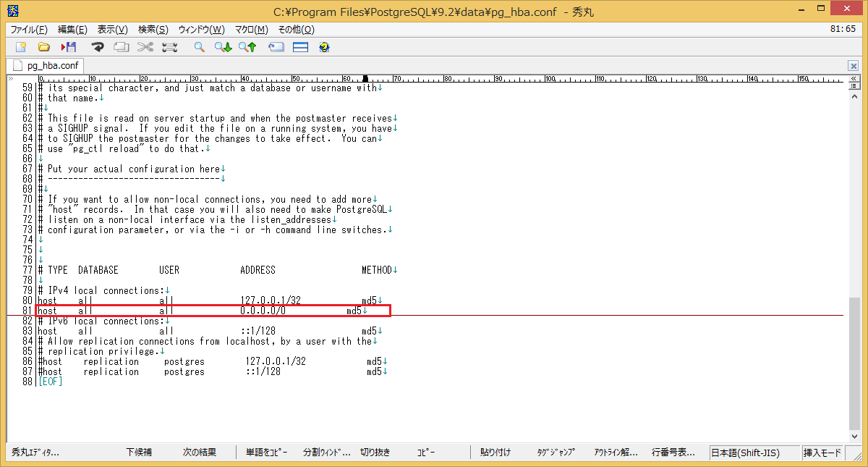
Task: Click line number 77 in the gutter
Action: [27, 270]
